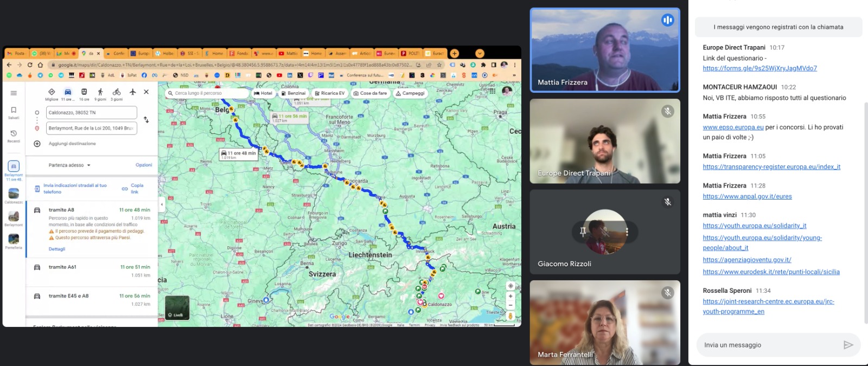
Task: Open Dettagli of the A8 route
Action: pos(57,249)
